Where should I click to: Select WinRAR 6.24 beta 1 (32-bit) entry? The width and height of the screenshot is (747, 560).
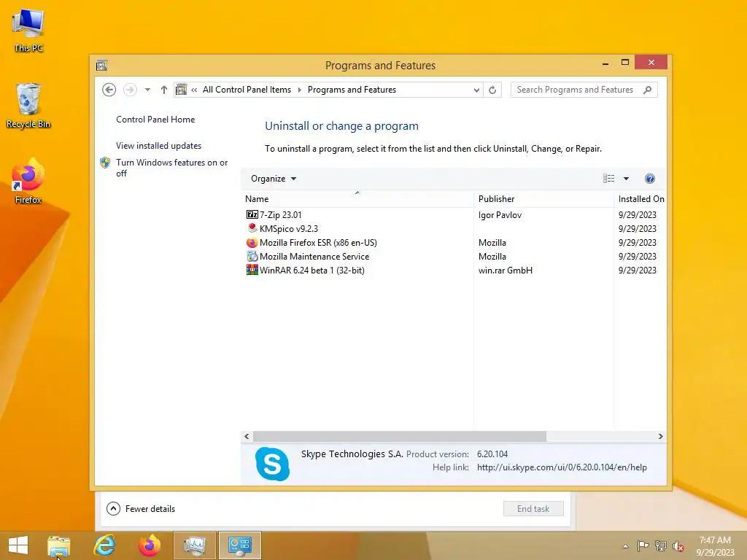coord(452,270)
